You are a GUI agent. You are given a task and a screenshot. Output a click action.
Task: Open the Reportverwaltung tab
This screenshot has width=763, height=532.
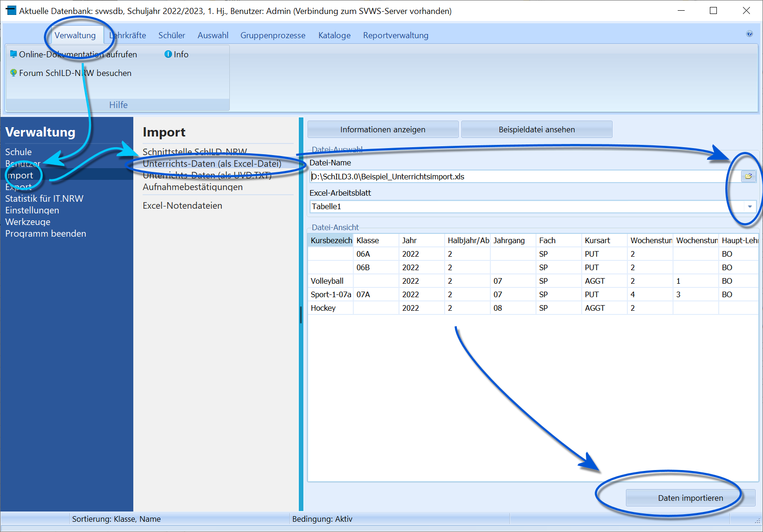pos(396,35)
